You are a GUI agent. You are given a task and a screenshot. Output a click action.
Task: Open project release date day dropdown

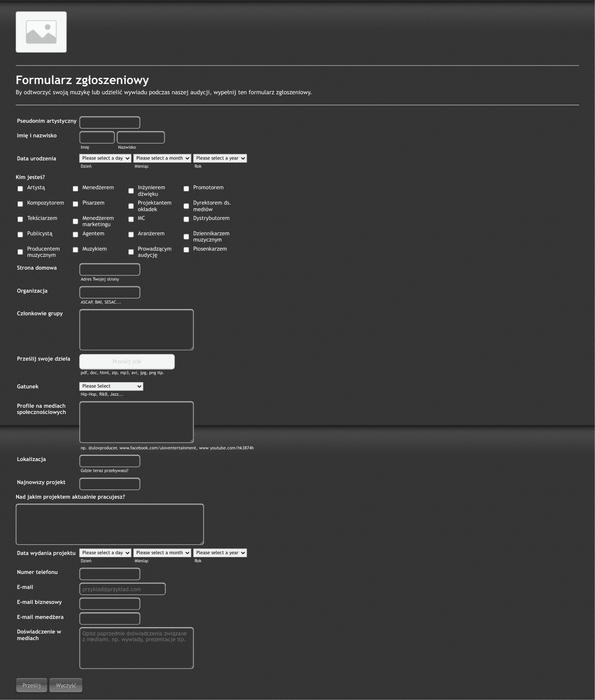(x=105, y=553)
